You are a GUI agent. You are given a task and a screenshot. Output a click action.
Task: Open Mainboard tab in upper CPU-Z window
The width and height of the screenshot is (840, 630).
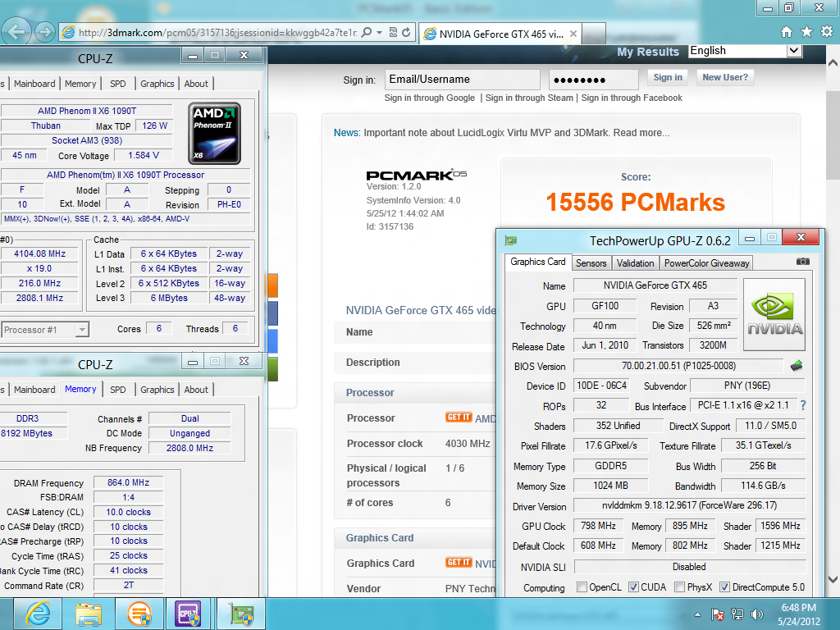point(34,84)
